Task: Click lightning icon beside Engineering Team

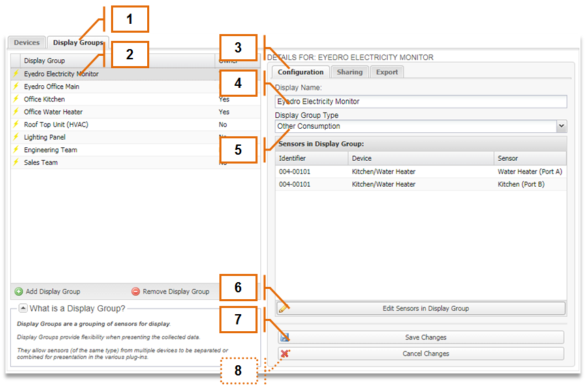Action: click(x=16, y=150)
